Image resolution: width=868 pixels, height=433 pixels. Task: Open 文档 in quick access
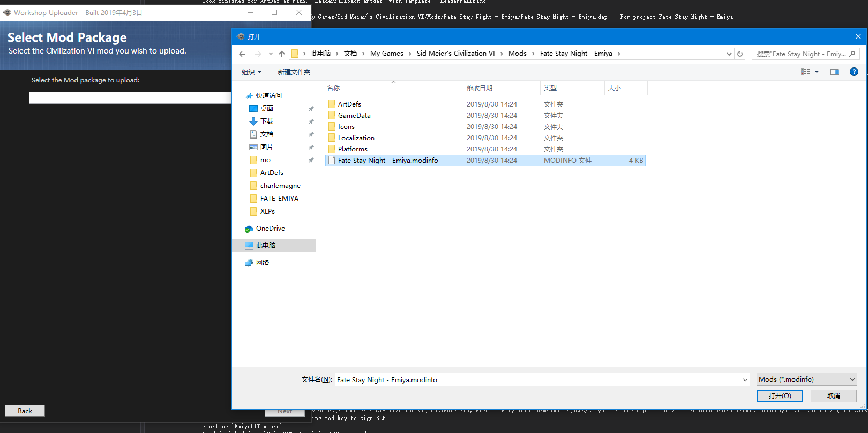tap(266, 134)
